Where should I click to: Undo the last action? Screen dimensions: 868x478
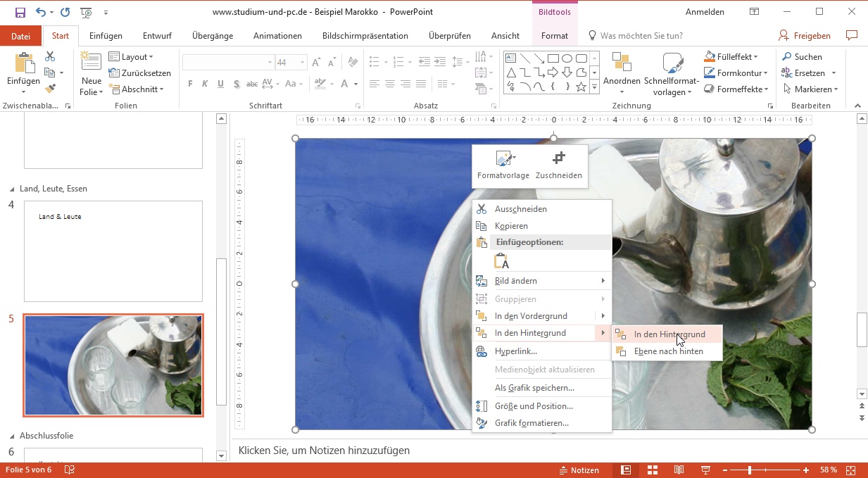[x=41, y=12]
